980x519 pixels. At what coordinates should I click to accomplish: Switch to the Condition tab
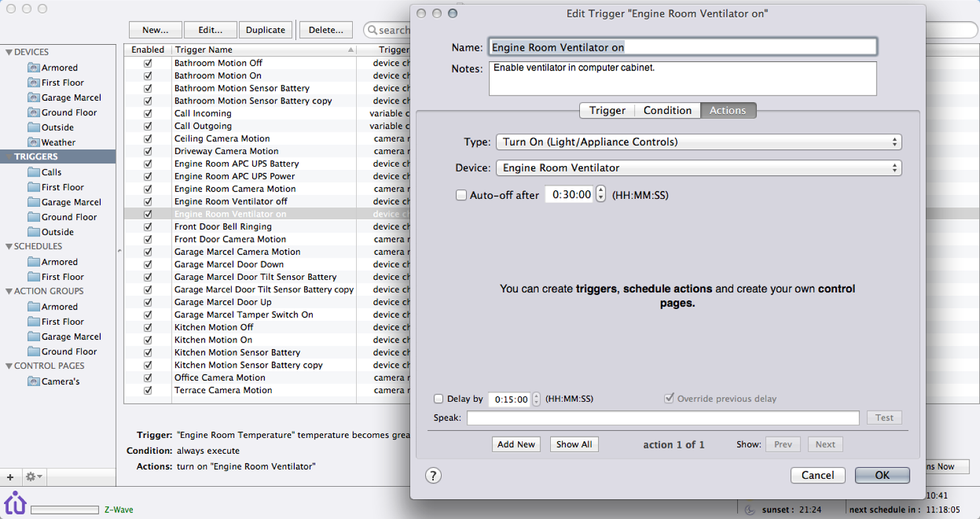point(667,111)
